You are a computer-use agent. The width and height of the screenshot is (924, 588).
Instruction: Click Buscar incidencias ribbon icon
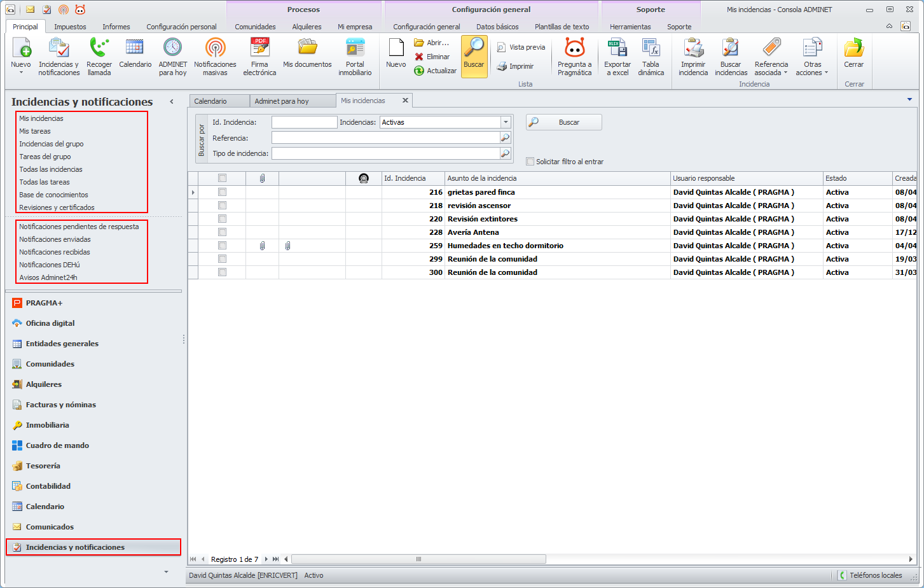point(731,48)
